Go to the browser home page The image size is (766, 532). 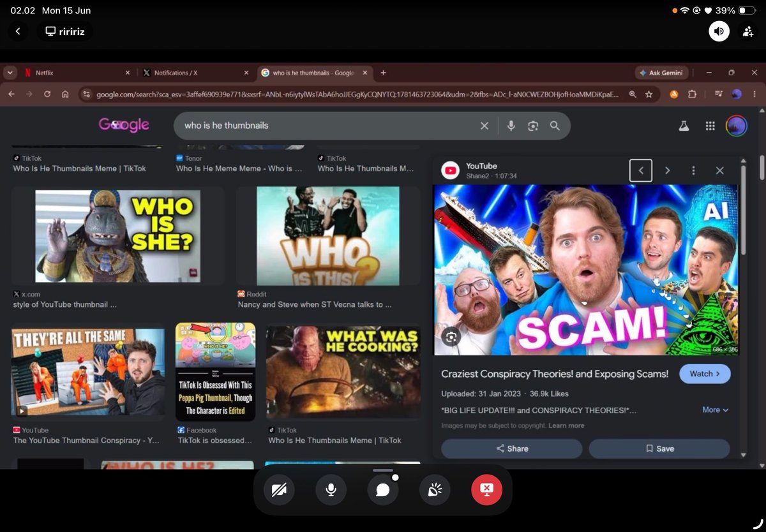[65, 94]
